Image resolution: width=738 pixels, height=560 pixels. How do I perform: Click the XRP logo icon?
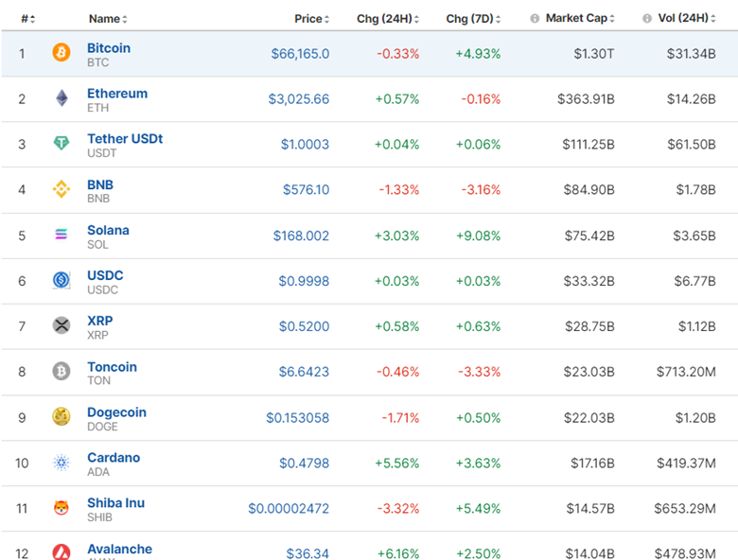click(61, 325)
